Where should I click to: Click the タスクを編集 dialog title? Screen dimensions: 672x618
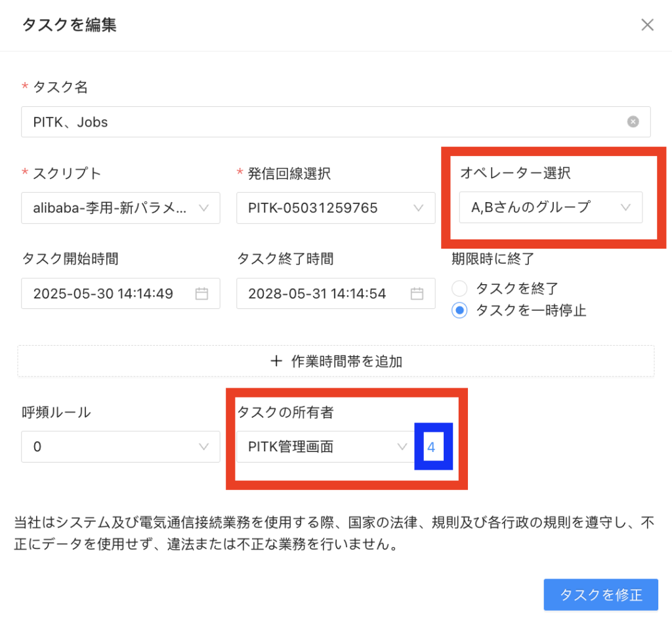click(x=70, y=25)
